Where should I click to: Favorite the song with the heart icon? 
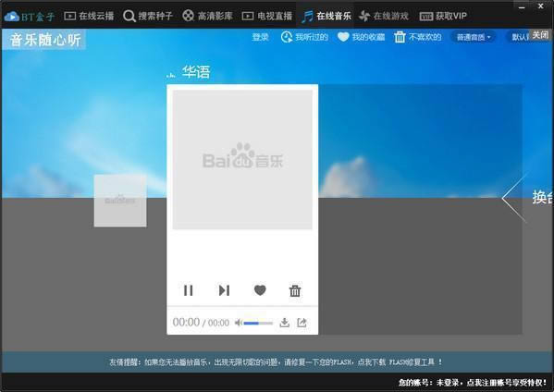[x=260, y=290]
